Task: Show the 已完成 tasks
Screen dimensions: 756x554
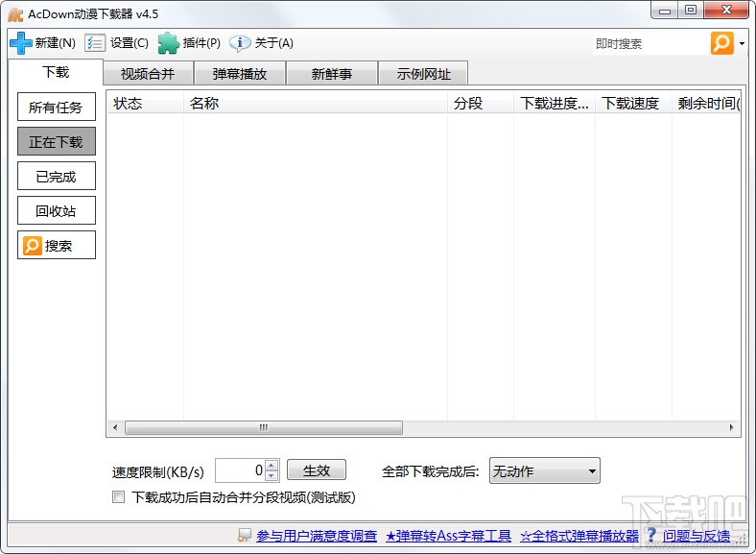Action: 57,176
